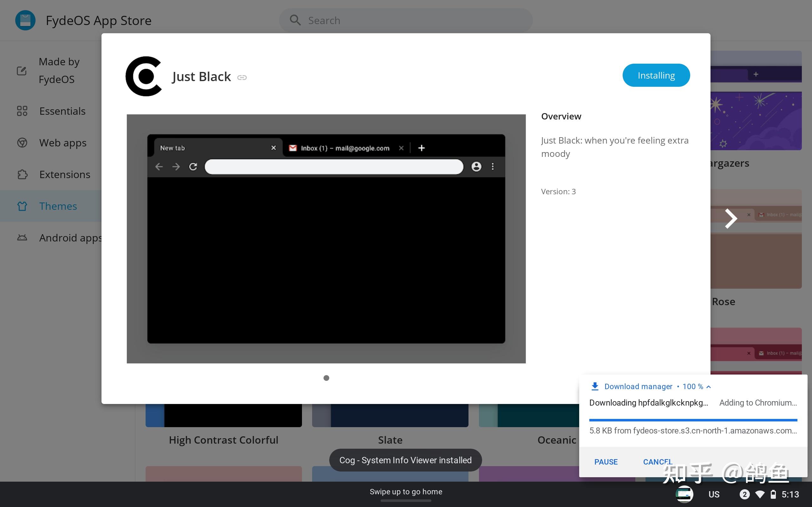Open the Extensions category in sidebar

coord(64,174)
